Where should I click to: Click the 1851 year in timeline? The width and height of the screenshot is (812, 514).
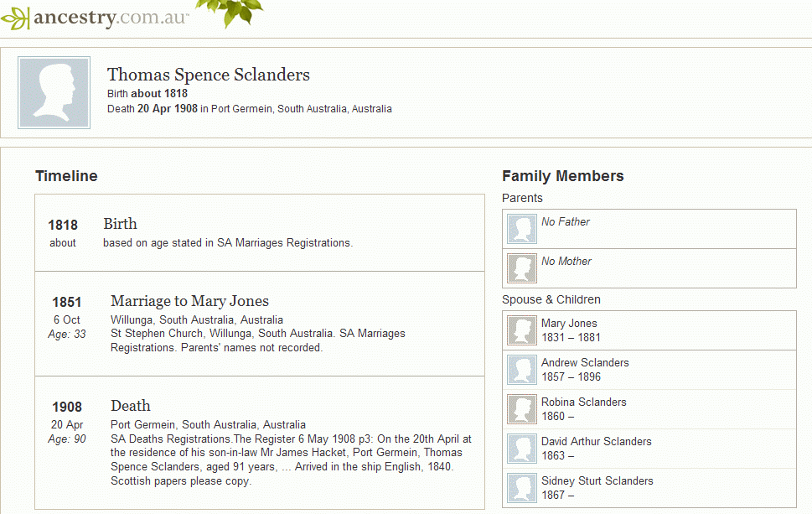click(x=67, y=302)
